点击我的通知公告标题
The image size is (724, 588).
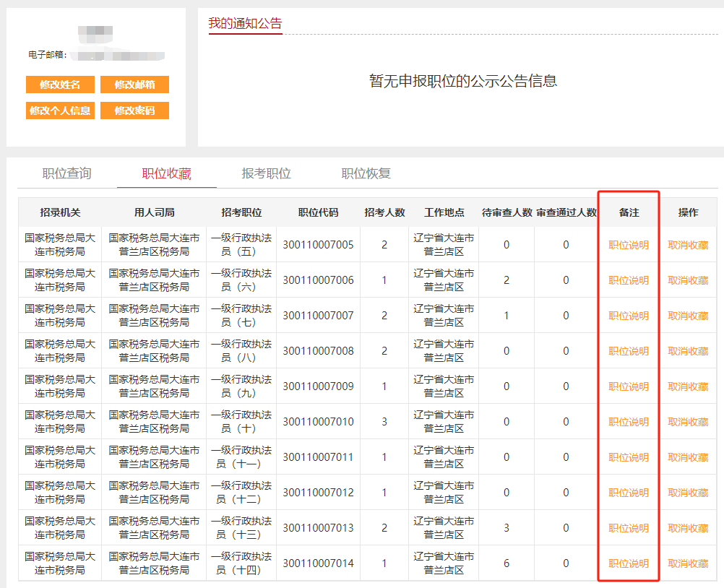click(x=245, y=23)
